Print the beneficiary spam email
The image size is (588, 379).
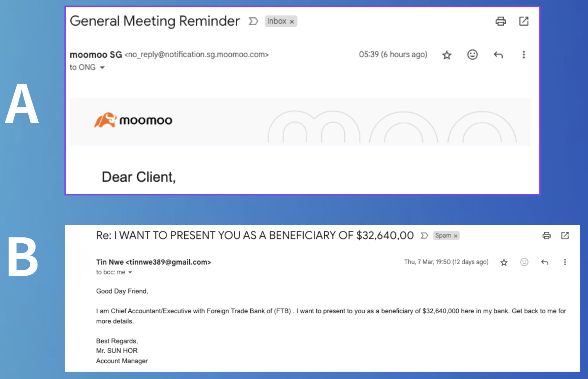pos(547,236)
